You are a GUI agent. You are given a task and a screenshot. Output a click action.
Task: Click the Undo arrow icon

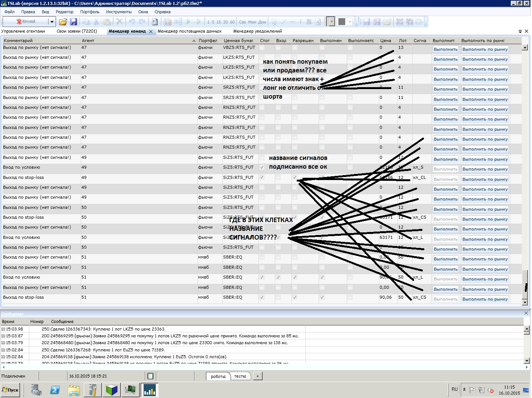point(132,22)
